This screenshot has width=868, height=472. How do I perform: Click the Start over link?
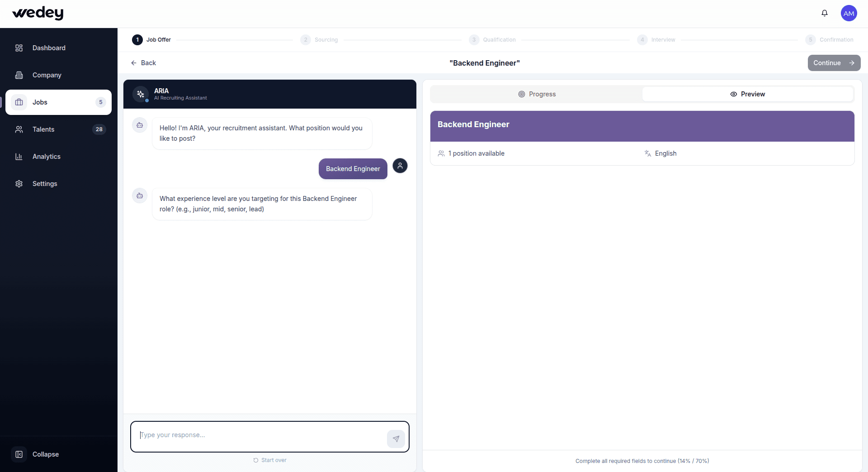pos(270,460)
